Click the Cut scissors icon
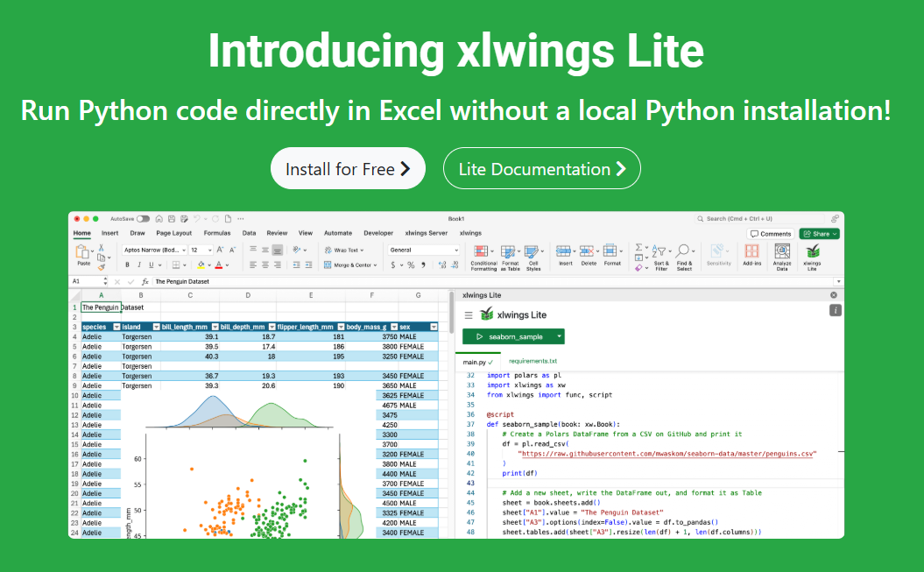Image resolution: width=924 pixels, height=572 pixels. click(x=102, y=247)
